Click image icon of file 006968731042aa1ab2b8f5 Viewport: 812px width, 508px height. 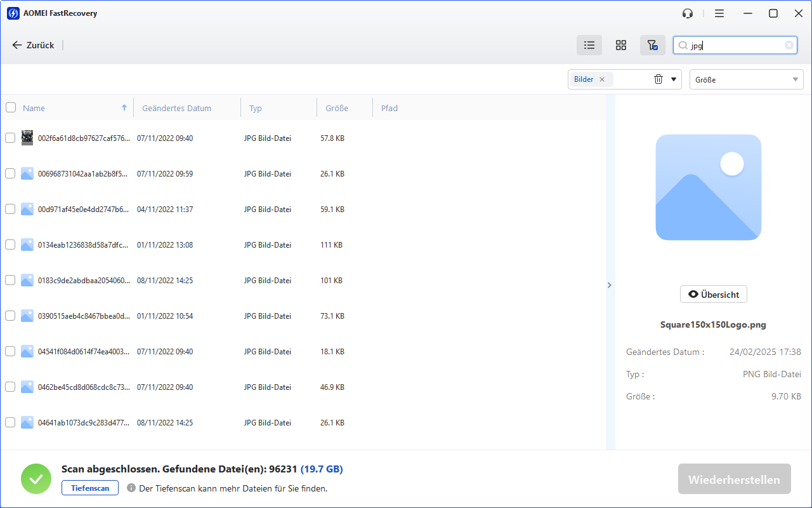pos(27,173)
